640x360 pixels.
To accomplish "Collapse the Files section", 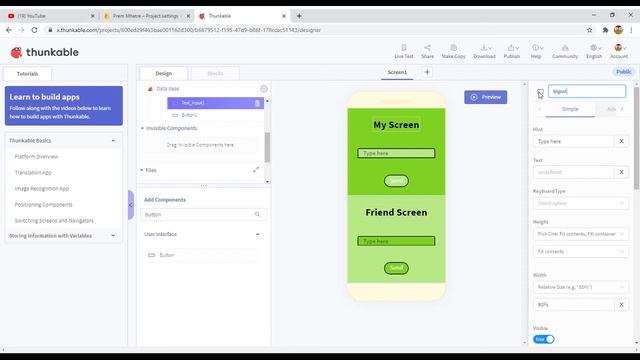I will click(x=142, y=170).
